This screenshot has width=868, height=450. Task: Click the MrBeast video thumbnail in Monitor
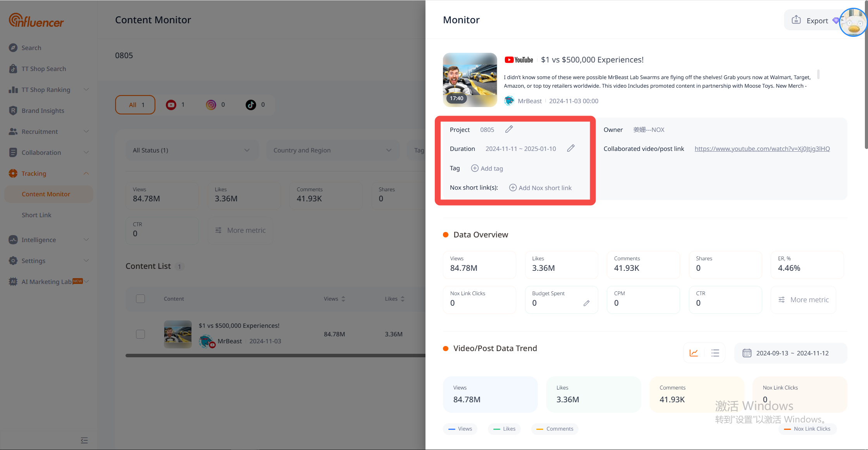470,80
